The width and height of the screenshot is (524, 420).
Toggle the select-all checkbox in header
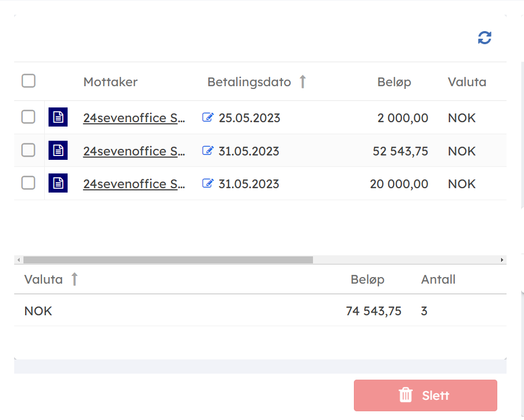pos(28,81)
